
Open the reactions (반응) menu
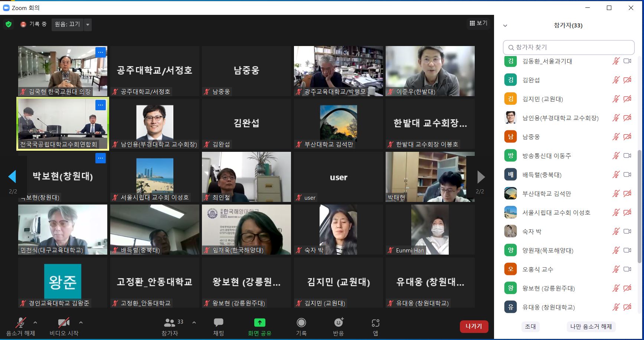(338, 323)
